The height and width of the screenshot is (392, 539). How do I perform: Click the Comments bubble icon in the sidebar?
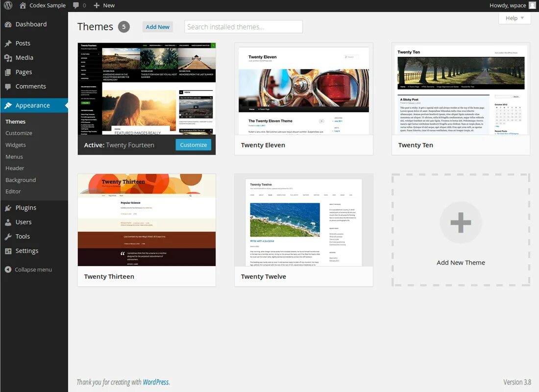tap(8, 87)
